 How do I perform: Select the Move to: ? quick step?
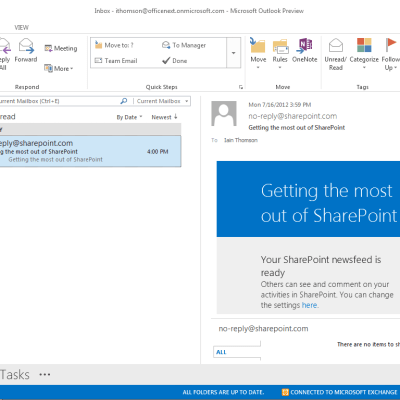(x=114, y=45)
